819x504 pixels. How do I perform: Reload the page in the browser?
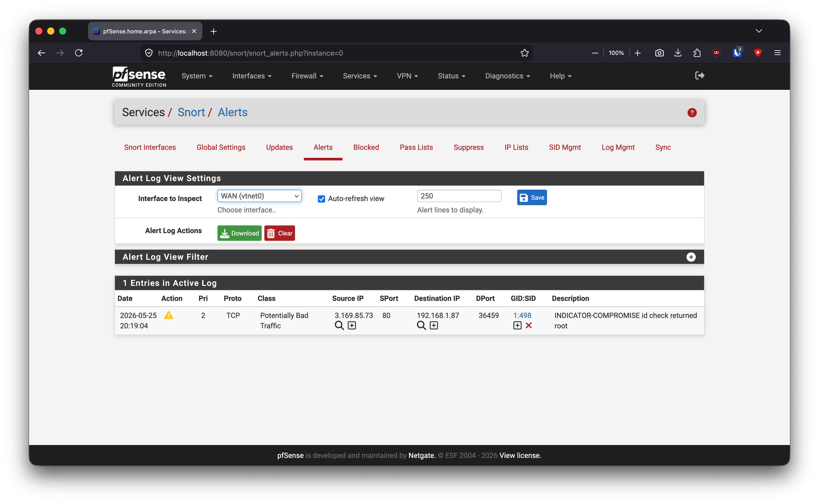click(x=79, y=53)
